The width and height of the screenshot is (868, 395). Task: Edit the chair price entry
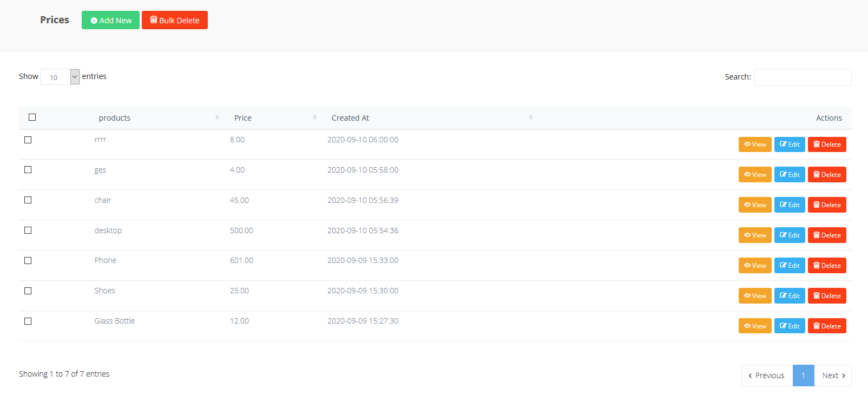point(790,205)
